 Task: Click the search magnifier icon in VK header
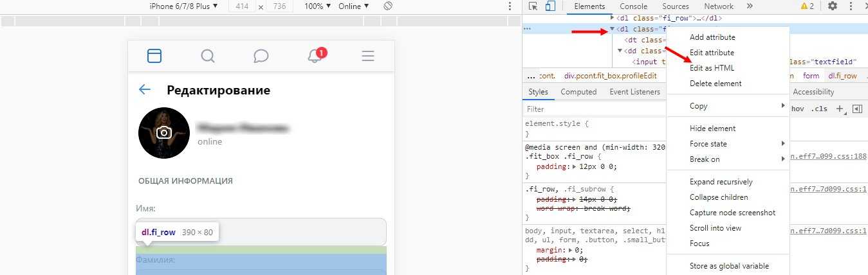(207, 56)
